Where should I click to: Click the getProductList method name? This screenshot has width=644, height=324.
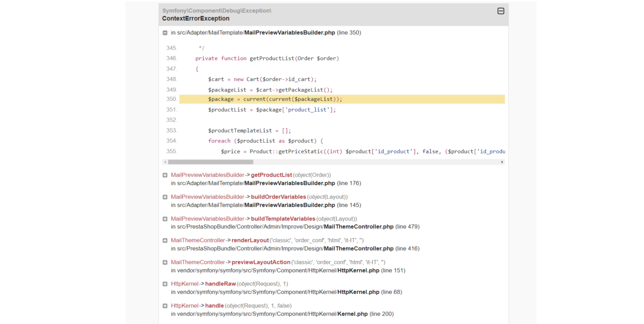tap(272, 175)
